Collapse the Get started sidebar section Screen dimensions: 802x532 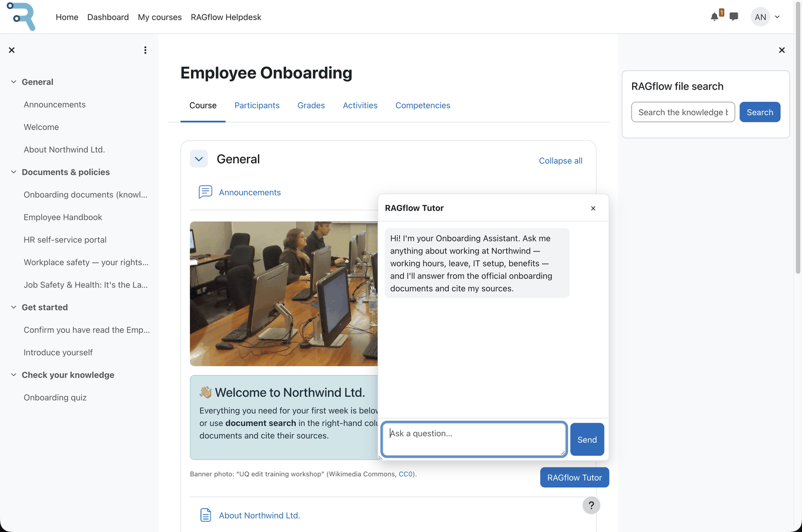click(14, 307)
